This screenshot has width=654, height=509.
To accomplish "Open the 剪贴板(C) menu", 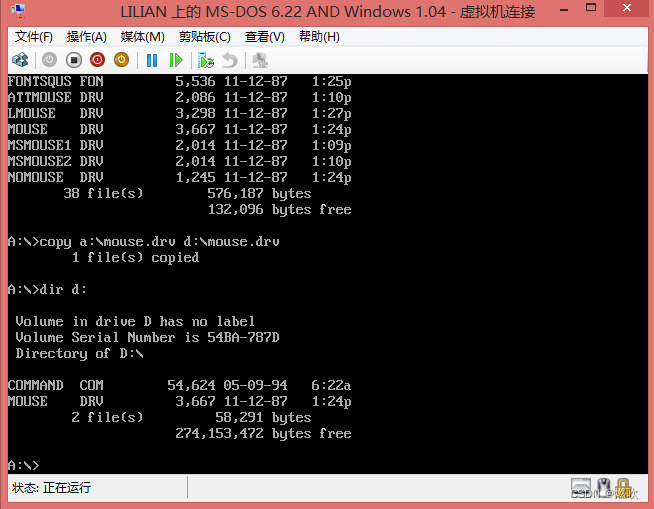I will (x=205, y=37).
